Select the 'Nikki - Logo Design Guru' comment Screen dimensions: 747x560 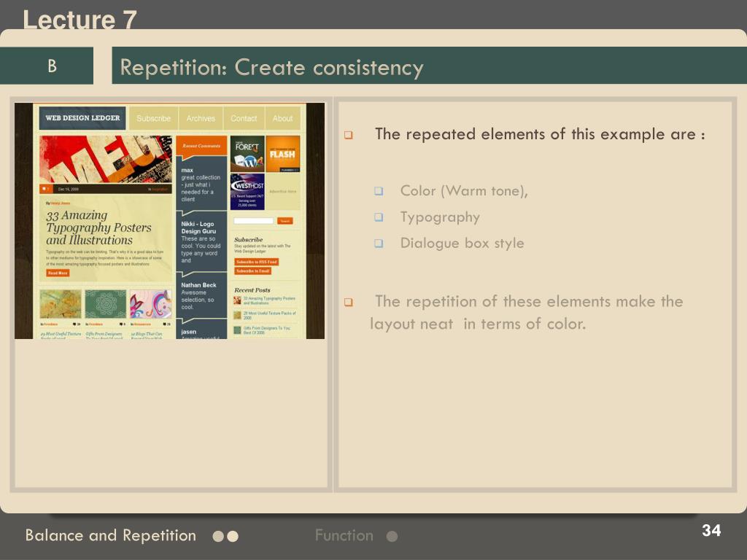pos(201,242)
